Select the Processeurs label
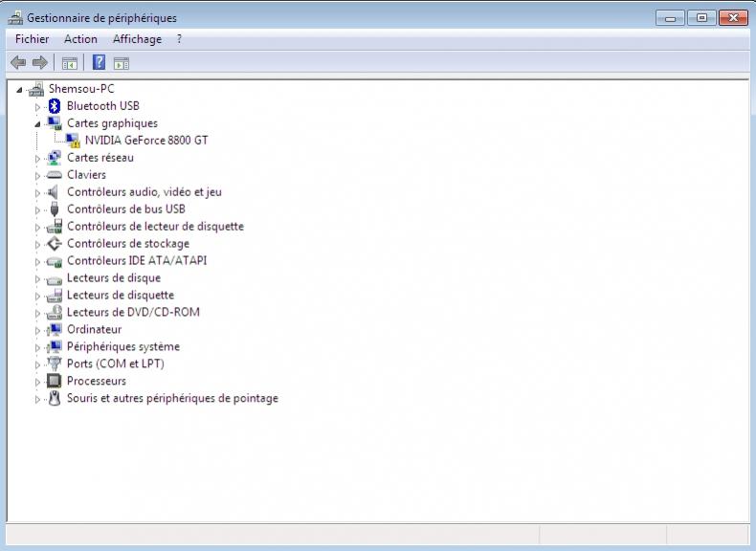Screen dimensions: 756x551 [97, 381]
